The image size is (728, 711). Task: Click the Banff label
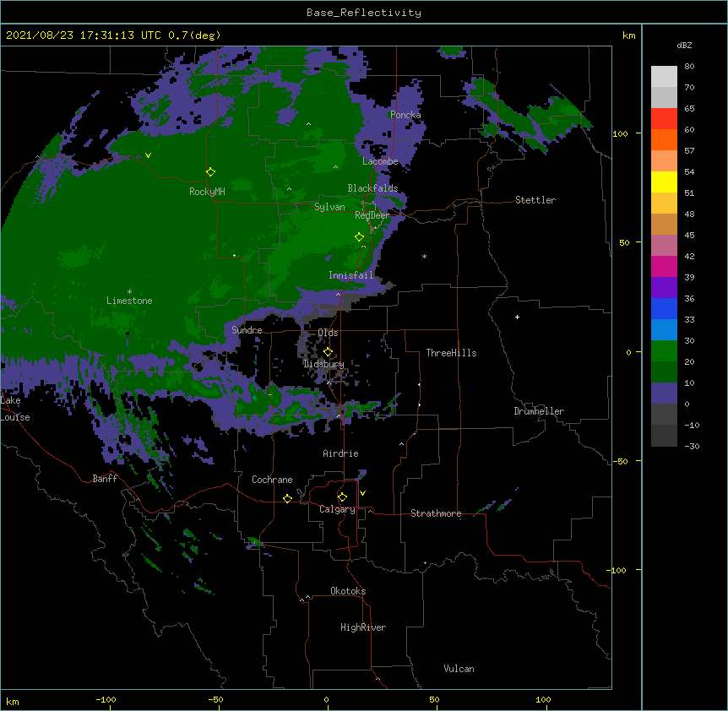[x=105, y=479]
